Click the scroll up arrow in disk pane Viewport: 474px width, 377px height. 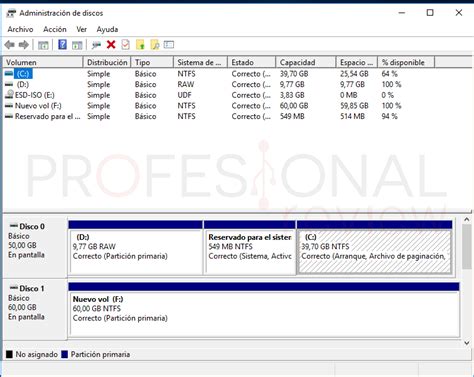coord(467,220)
